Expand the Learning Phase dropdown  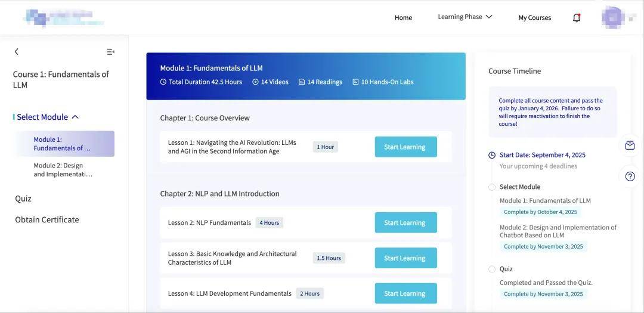[465, 17]
